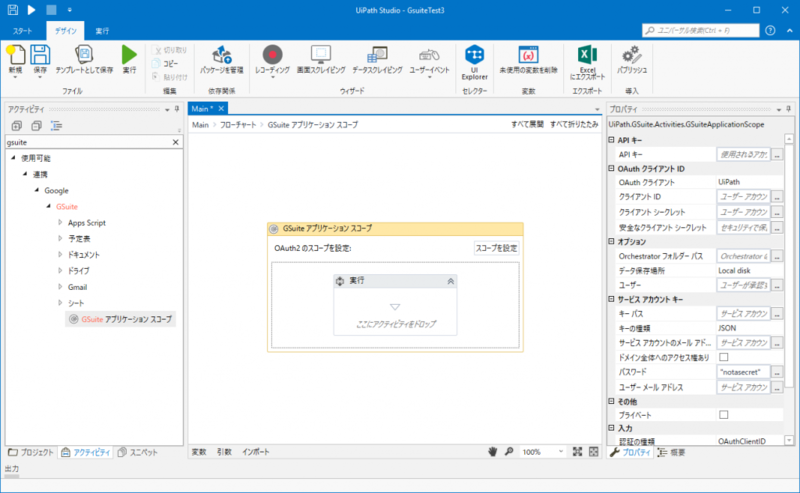This screenshot has height=493, width=800.
Task: Switch to the デザイン ribbon tab
Action: click(65, 31)
